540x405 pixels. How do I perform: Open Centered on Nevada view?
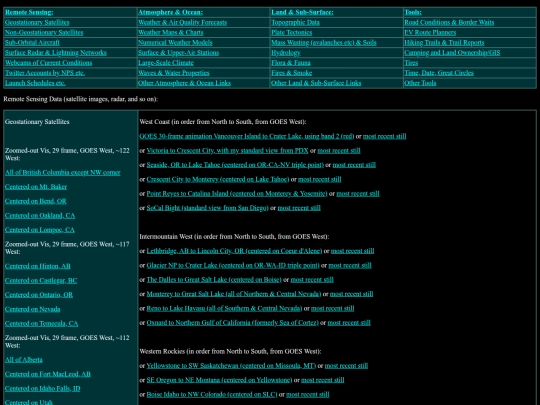tap(32, 309)
